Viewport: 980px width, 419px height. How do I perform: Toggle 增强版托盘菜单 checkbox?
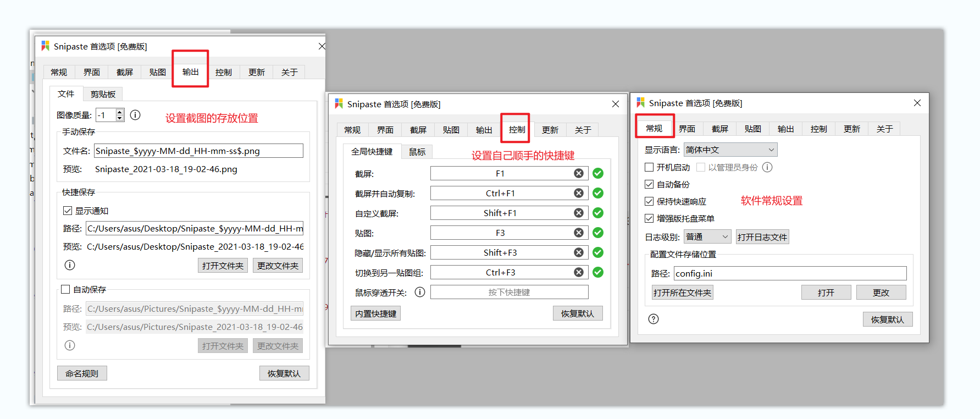point(649,218)
